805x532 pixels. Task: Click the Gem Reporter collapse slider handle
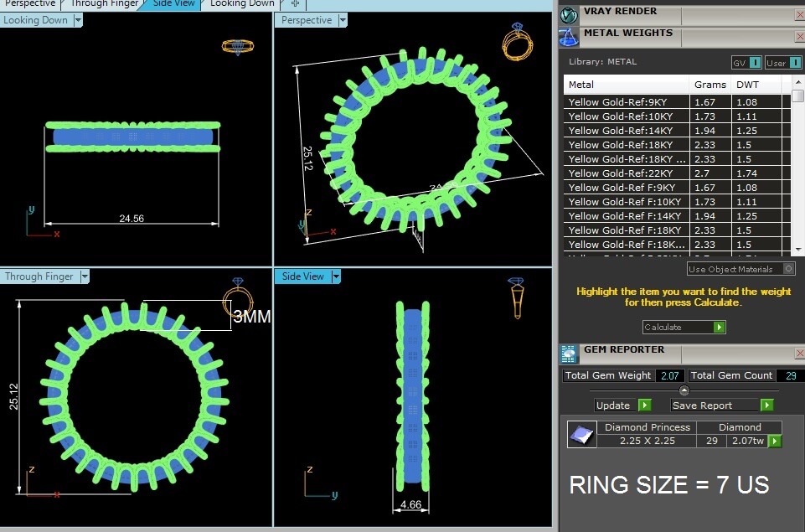pos(684,390)
